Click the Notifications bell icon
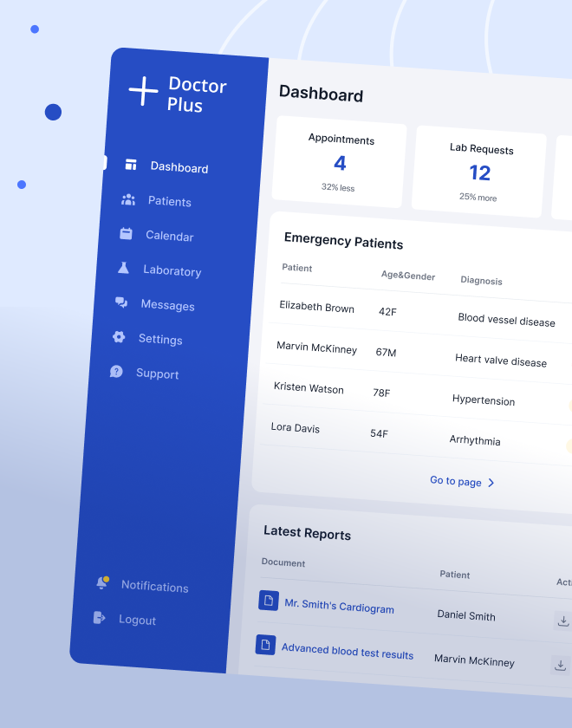 [102, 582]
